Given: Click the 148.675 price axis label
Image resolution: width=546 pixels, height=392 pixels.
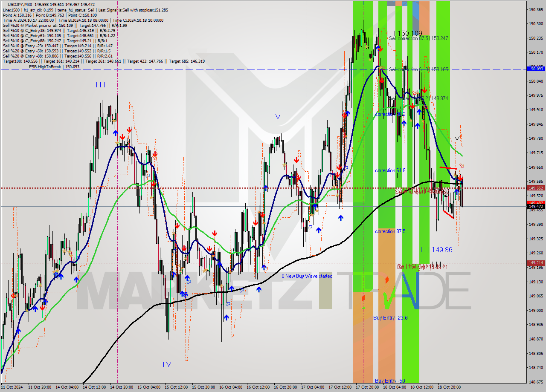Looking at the screenshot, I should tap(536, 382).
